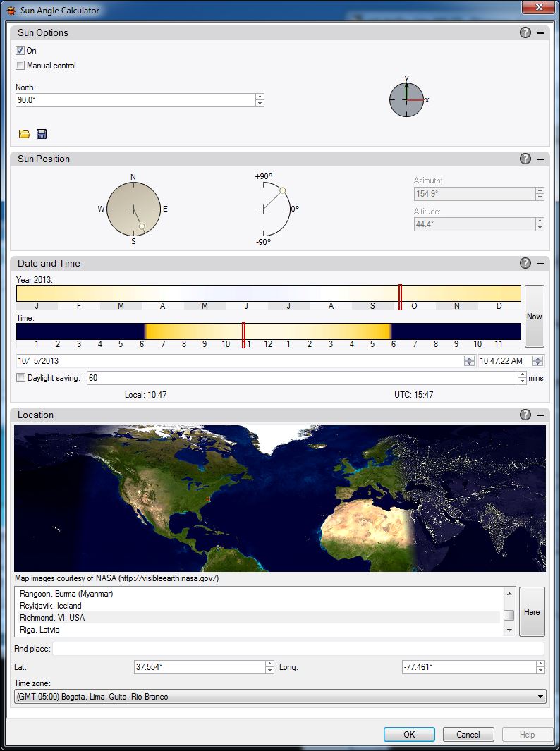Click the Find place input field

[x=298, y=649]
